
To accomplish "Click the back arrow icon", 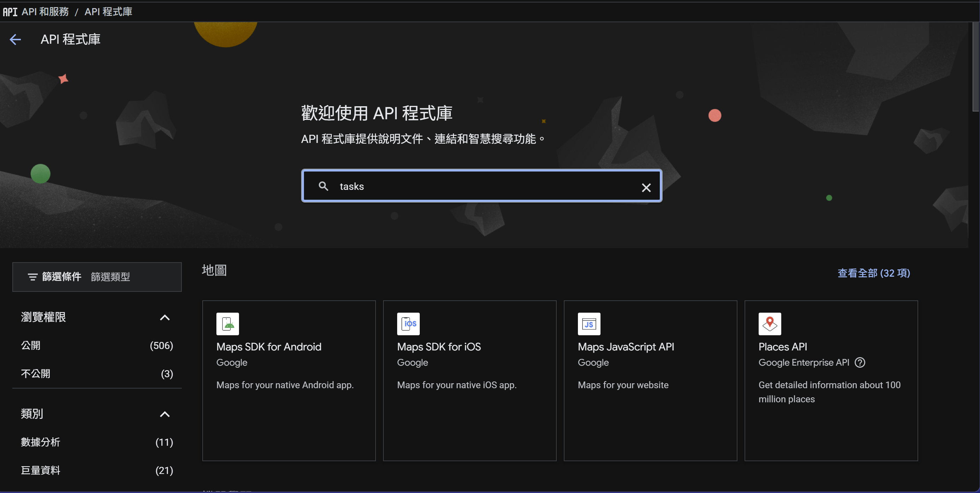I will click(x=15, y=39).
